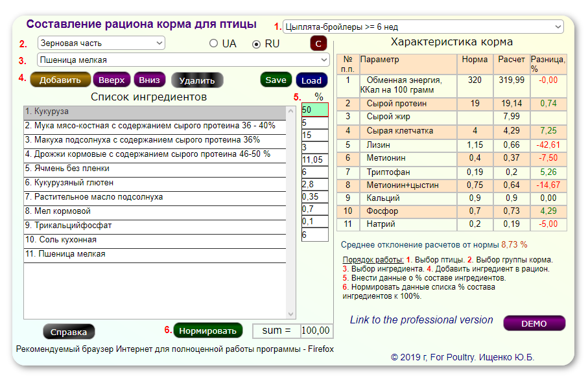Viewport: 588px width, 383px height.
Task: Select ingredient 1. Кукуруза in list
Action: pyautogui.click(x=155, y=112)
